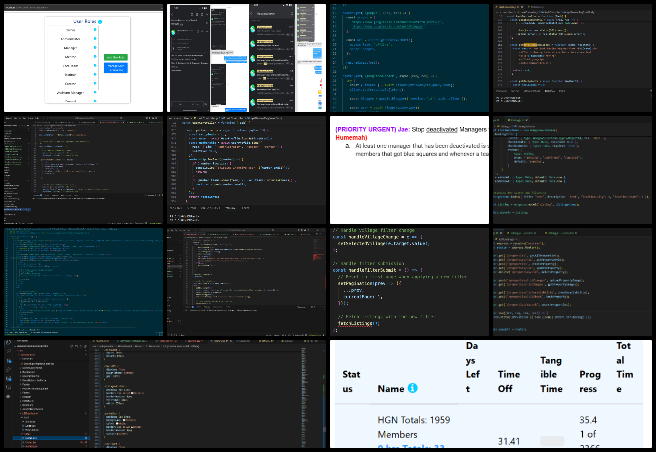
Task: Click the Time Off column header
Action: tap(508, 381)
